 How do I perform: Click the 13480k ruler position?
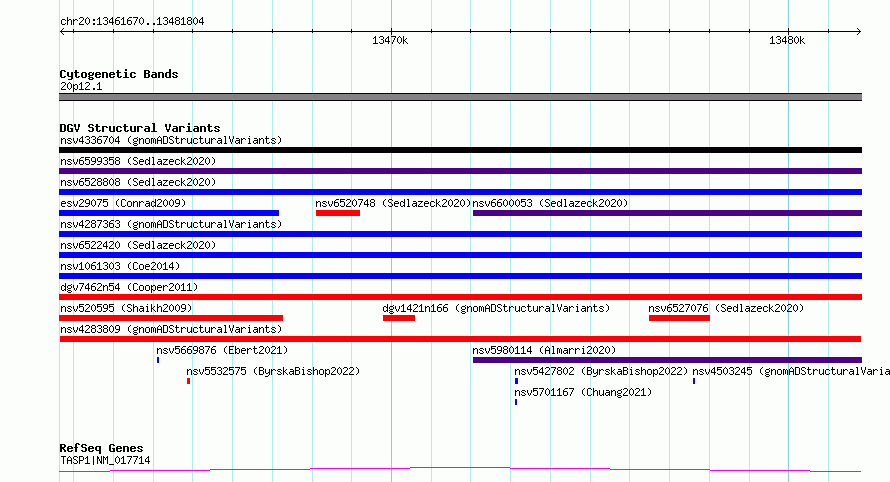787,40
